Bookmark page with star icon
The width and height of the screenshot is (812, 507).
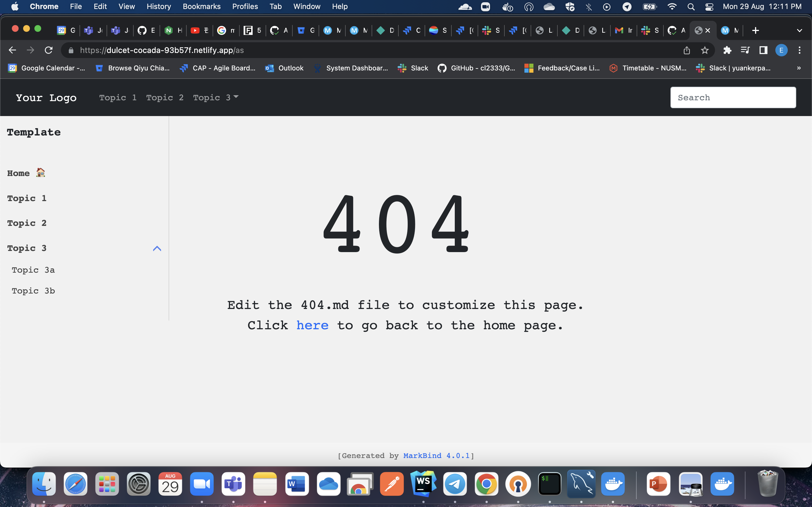click(705, 50)
